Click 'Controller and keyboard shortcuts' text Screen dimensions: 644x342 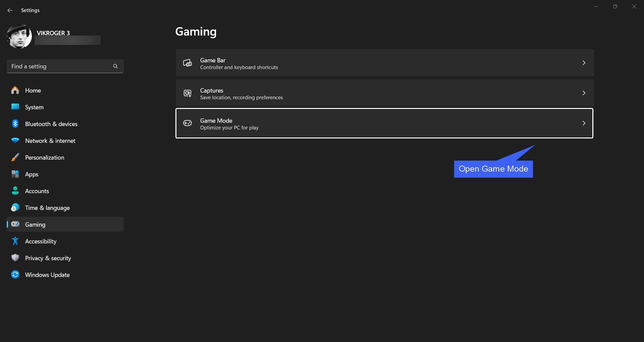(239, 67)
